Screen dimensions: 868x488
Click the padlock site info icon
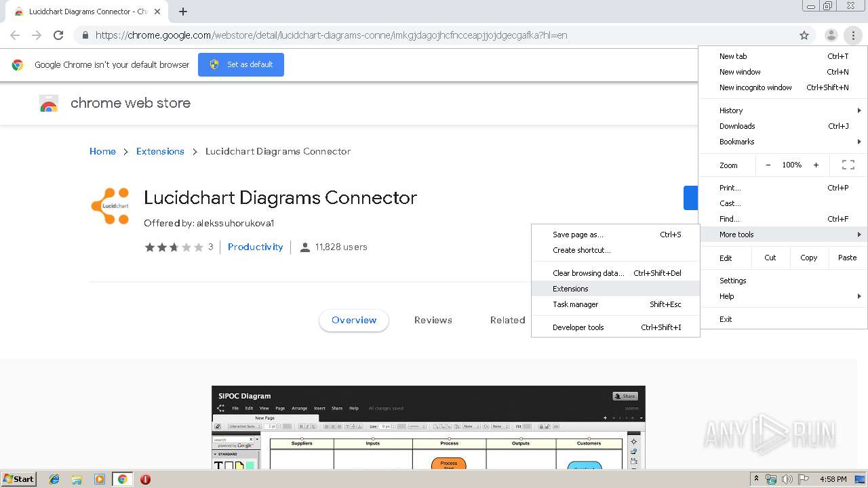pyautogui.click(x=85, y=35)
